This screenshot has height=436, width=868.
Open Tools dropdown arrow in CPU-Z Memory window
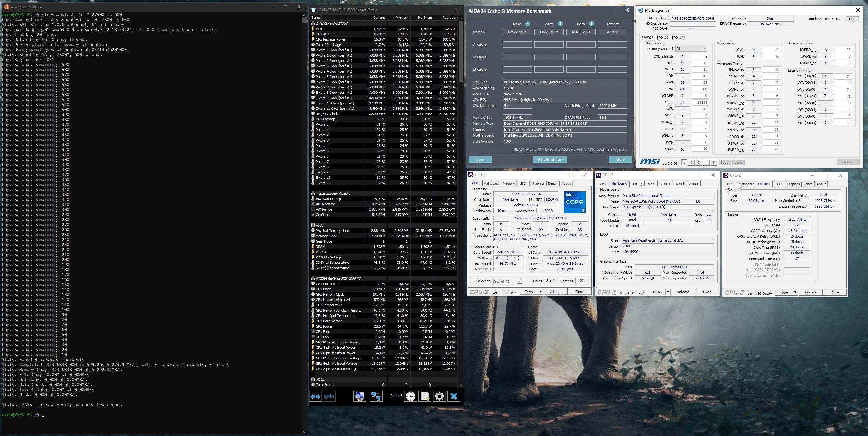(x=795, y=292)
